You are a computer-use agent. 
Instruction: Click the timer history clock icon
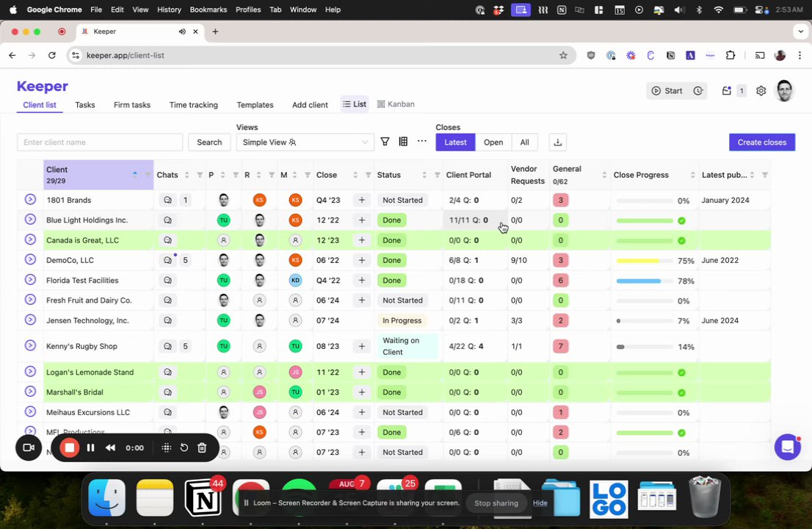[x=699, y=90]
